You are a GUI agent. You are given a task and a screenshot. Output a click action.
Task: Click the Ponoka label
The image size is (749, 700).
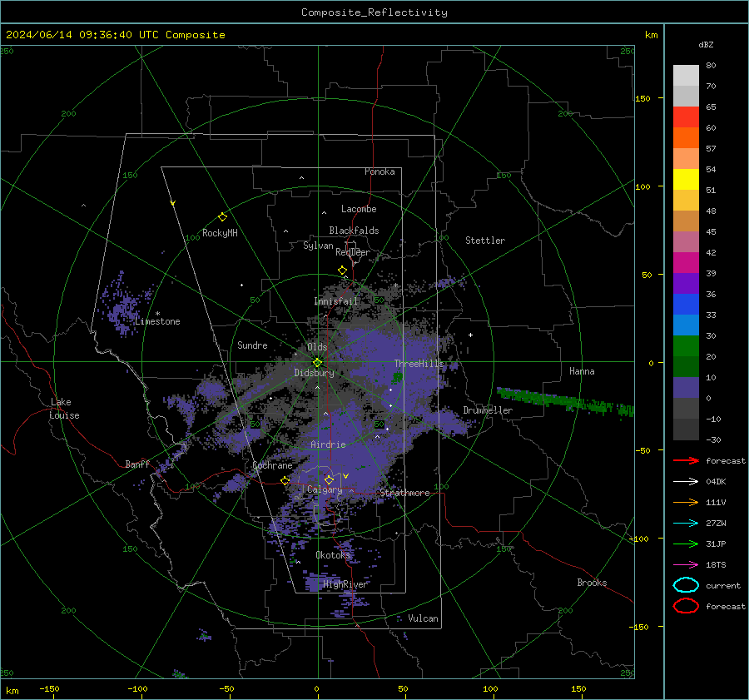pos(379,171)
